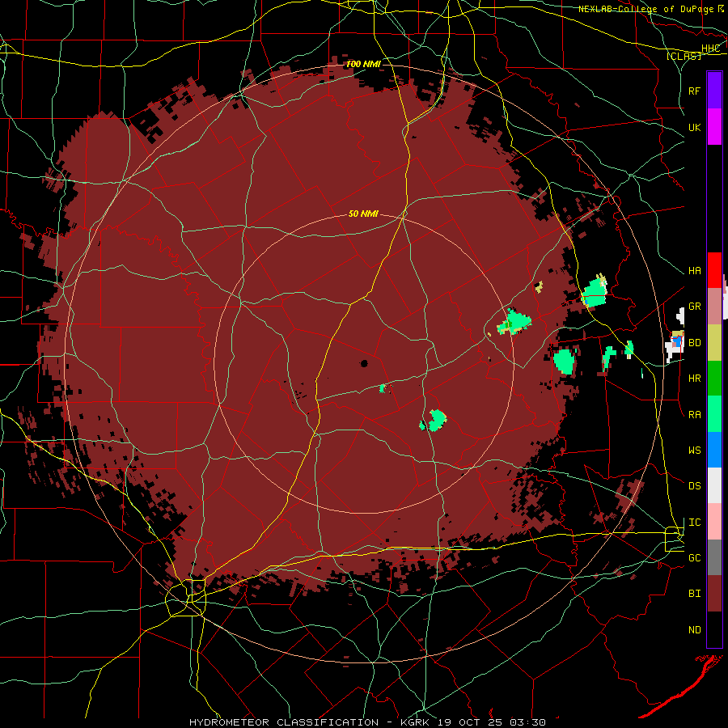
Task: Select the BD yellow legend block
Action: 714,342
